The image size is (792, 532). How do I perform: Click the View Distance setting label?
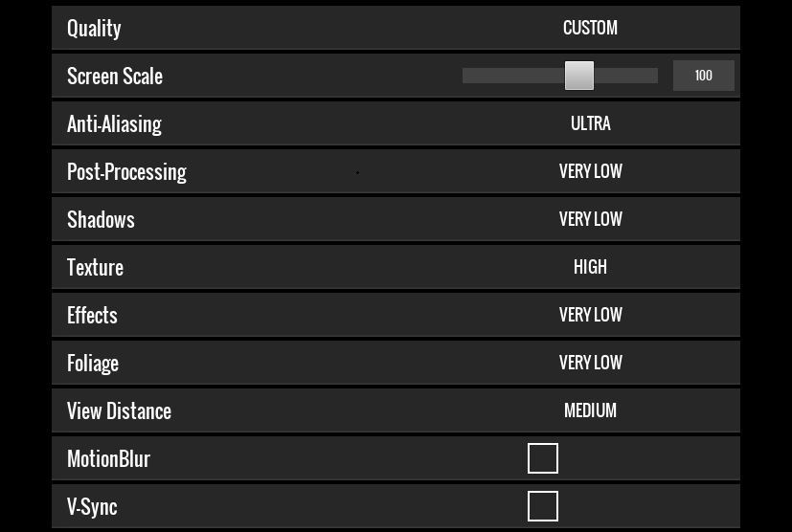pyautogui.click(x=119, y=410)
